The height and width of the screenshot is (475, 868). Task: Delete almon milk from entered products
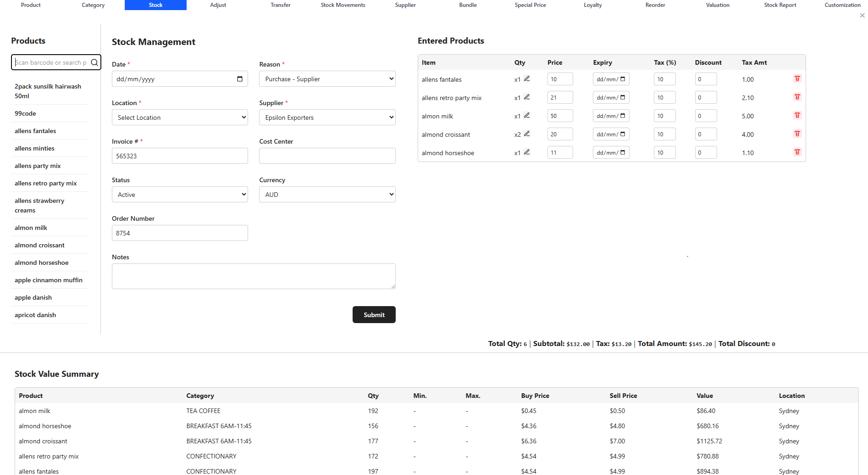pyautogui.click(x=797, y=116)
